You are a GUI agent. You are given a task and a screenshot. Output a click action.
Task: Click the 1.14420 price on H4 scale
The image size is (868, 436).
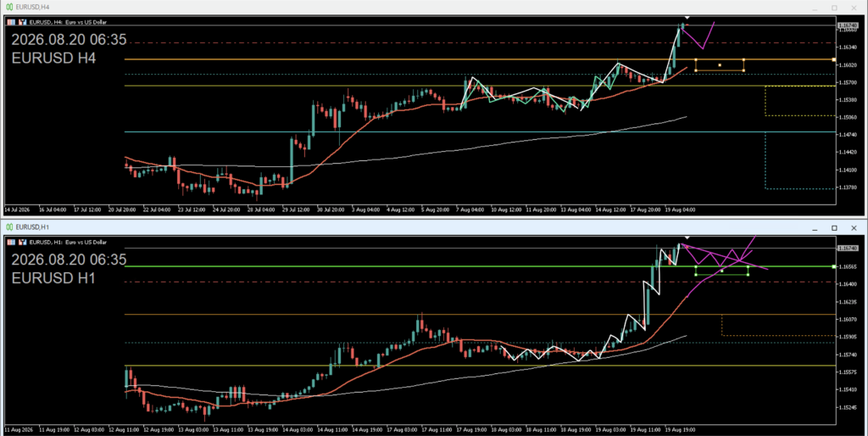pos(848,153)
